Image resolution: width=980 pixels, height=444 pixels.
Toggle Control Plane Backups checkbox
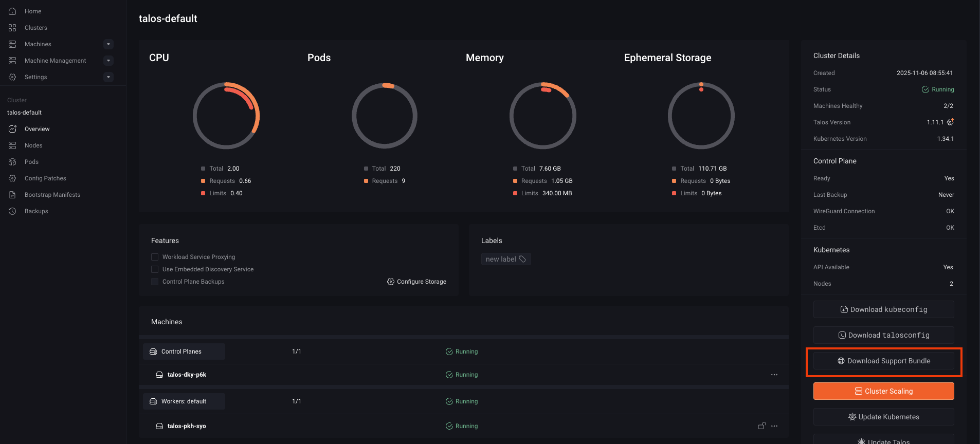[x=155, y=282]
